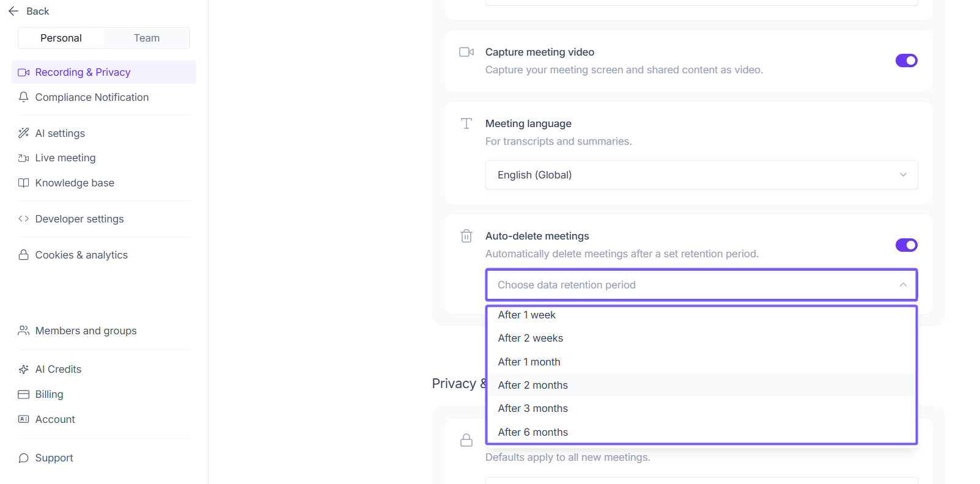Image resolution: width=980 pixels, height=484 pixels.
Task: Click the AI settings magic wand icon
Action: coord(24,133)
